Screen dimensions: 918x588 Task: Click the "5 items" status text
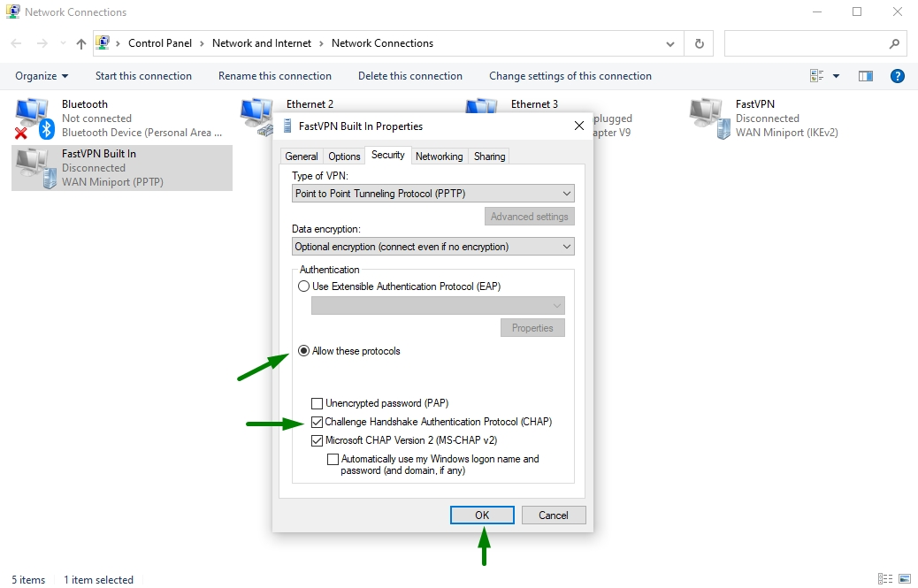point(28,580)
